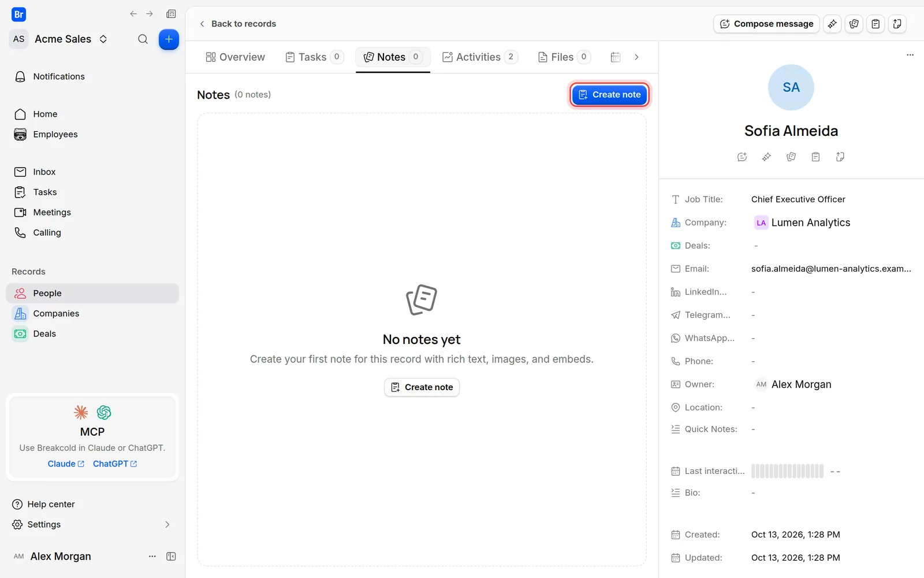The image size is (924, 578).
Task: Click the blue plus create button
Action: click(169, 39)
